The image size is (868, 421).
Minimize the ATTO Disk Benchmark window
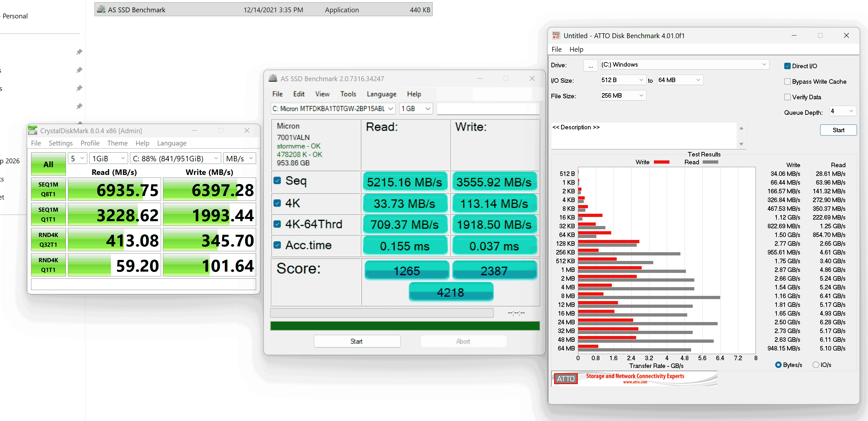pyautogui.click(x=794, y=35)
